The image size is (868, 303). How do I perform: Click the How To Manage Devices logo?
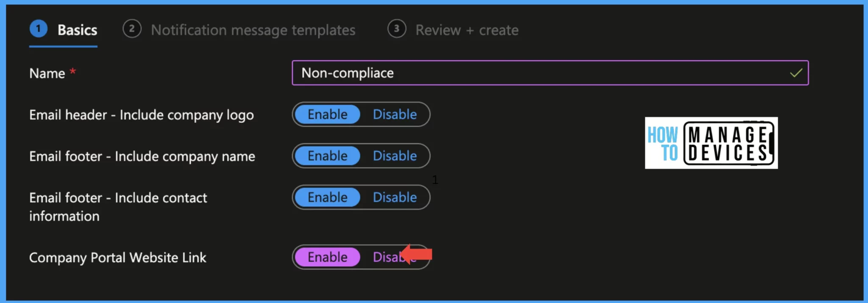[711, 143]
